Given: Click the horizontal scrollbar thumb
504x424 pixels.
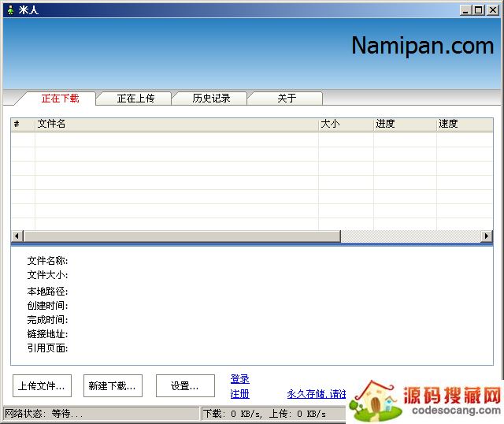Looking at the screenshot, I should pyautogui.click(x=181, y=236).
